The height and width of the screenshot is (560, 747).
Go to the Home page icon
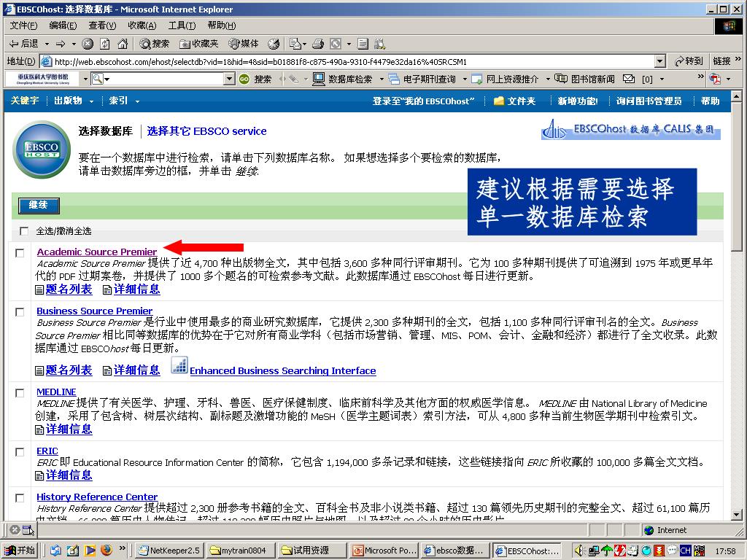123,44
